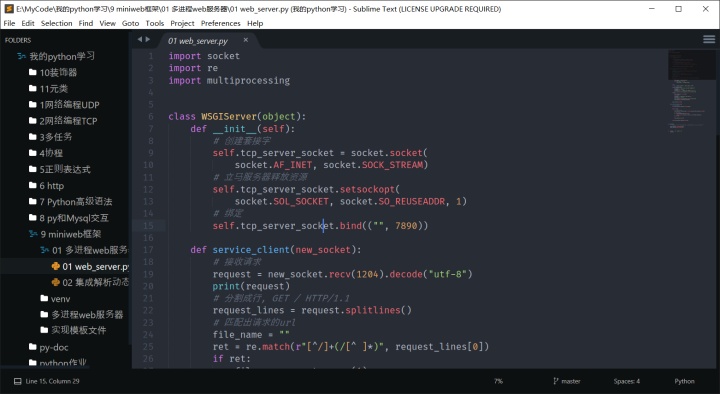Expand the 多进程web服务器 folder
Image resolution: width=720 pixels, height=394 pixels.
(x=82, y=315)
